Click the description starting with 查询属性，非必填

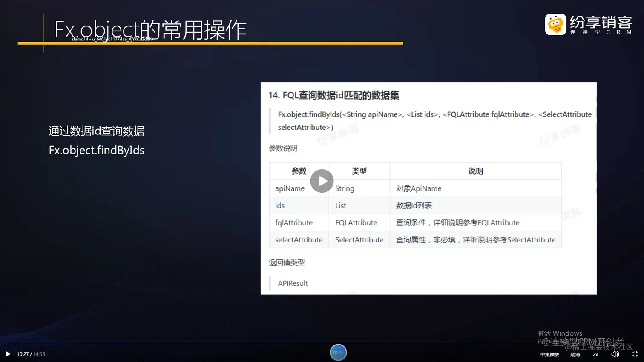476,239
